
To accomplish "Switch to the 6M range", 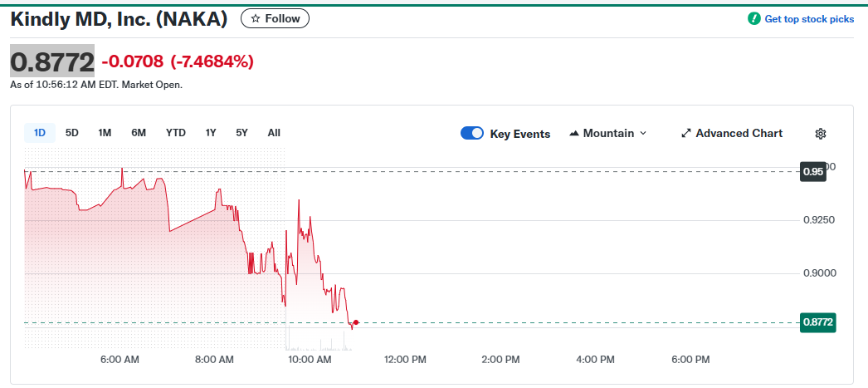I will (x=139, y=133).
